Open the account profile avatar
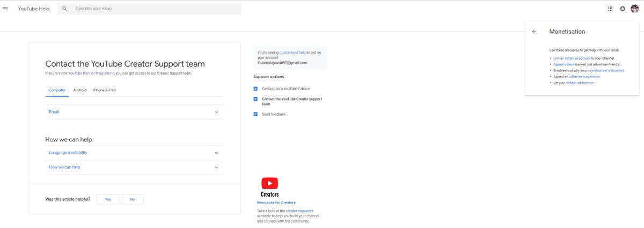644x228 pixels. 635,9
